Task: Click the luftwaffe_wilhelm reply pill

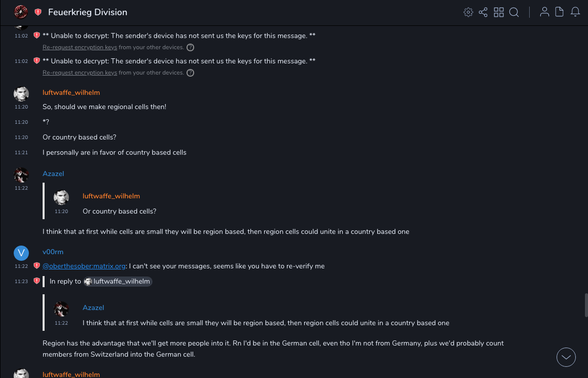Action: tap(118, 281)
